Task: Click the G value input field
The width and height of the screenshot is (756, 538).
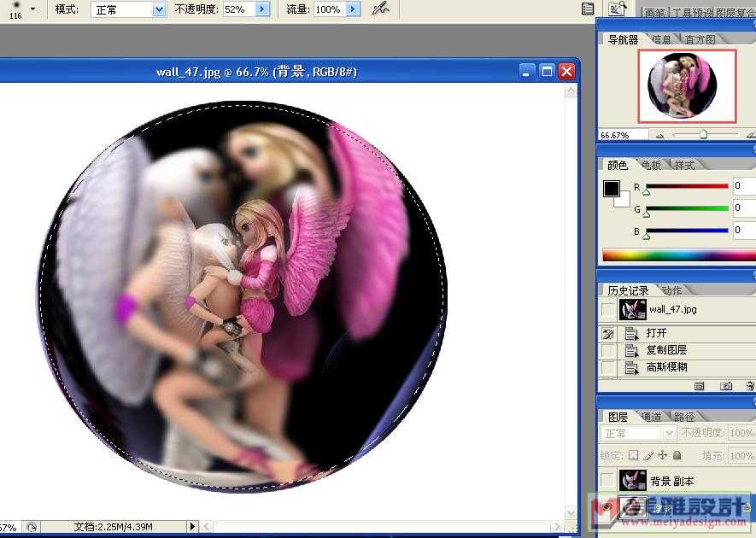Action: pyautogui.click(x=744, y=208)
